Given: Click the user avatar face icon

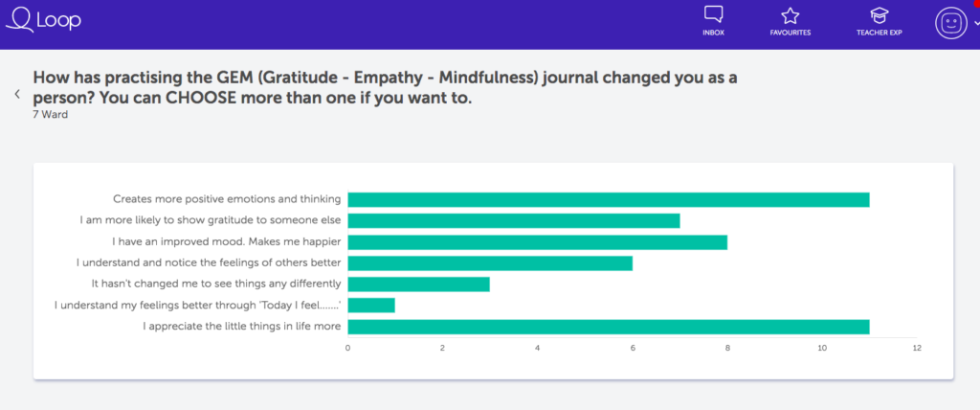Looking at the screenshot, I should [x=951, y=23].
